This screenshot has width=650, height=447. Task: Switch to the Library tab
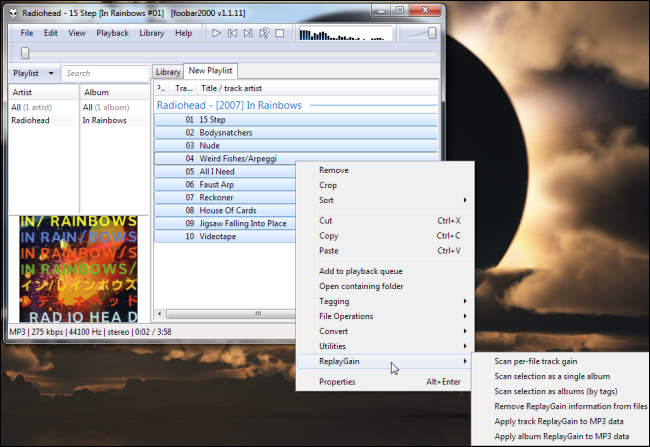tap(168, 72)
